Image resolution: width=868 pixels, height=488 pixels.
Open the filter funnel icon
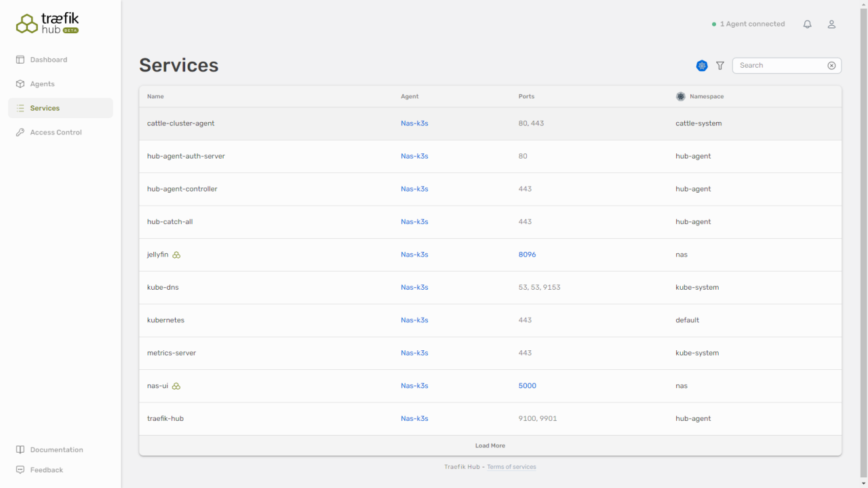(x=720, y=66)
